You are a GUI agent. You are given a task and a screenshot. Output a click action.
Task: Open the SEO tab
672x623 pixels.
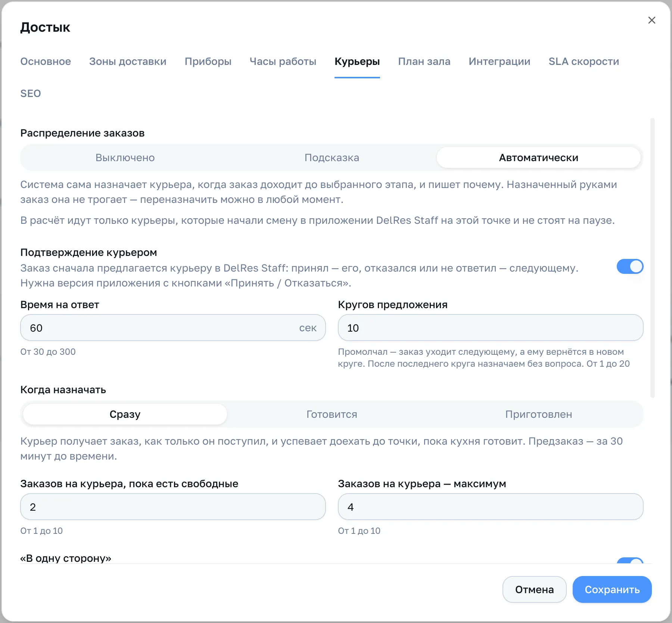click(31, 94)
